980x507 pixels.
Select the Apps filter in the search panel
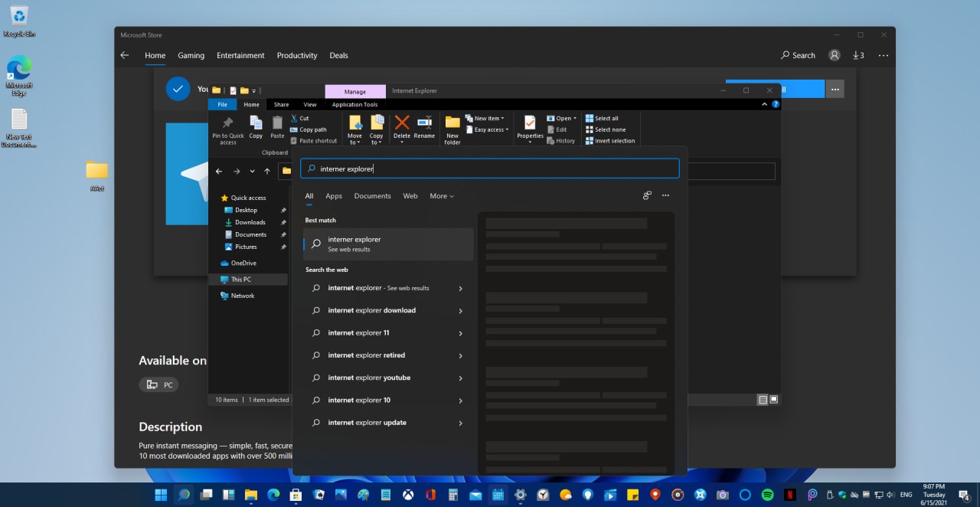click(x=334, y=196)
